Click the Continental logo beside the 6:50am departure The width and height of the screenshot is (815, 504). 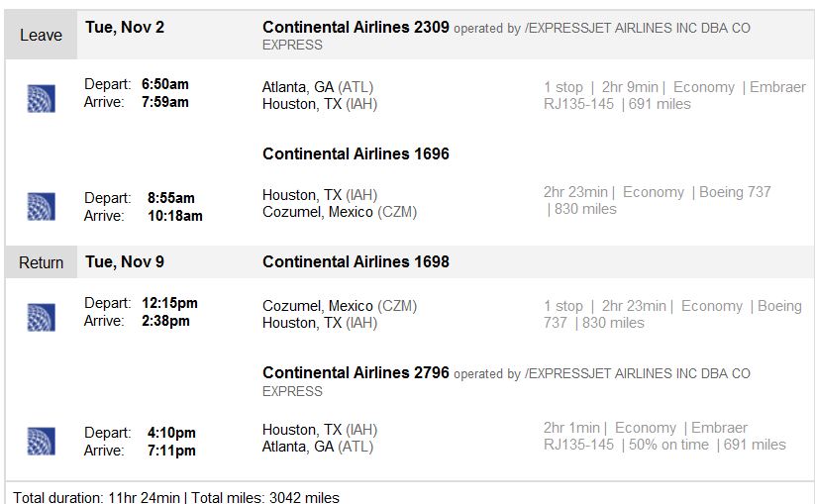(x=41, y=98)
